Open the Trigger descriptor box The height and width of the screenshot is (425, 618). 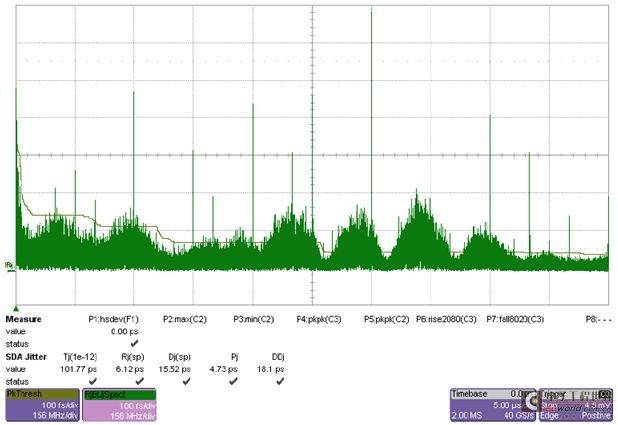coord(575,405)
